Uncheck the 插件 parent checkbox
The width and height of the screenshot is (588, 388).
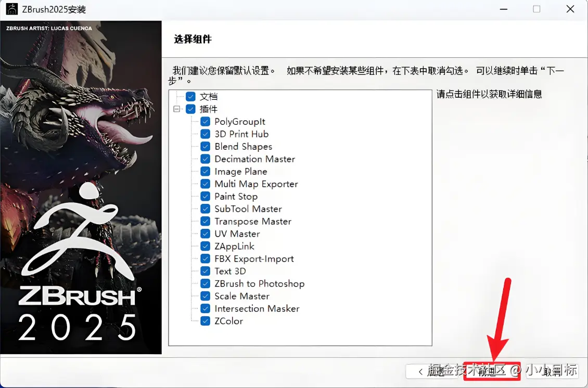tap(190, 109)
